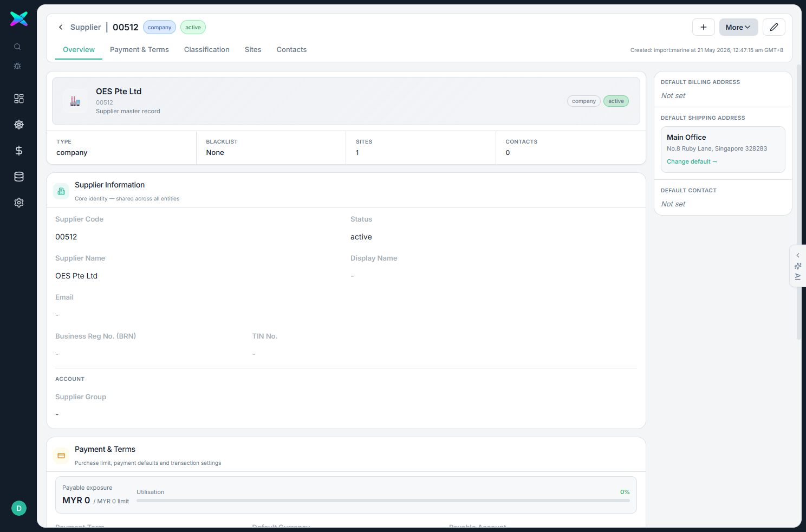This screenshot has width=806, height=532.
Task: Click the BLACKLIST None tile
Action: (x=271, y=147)
